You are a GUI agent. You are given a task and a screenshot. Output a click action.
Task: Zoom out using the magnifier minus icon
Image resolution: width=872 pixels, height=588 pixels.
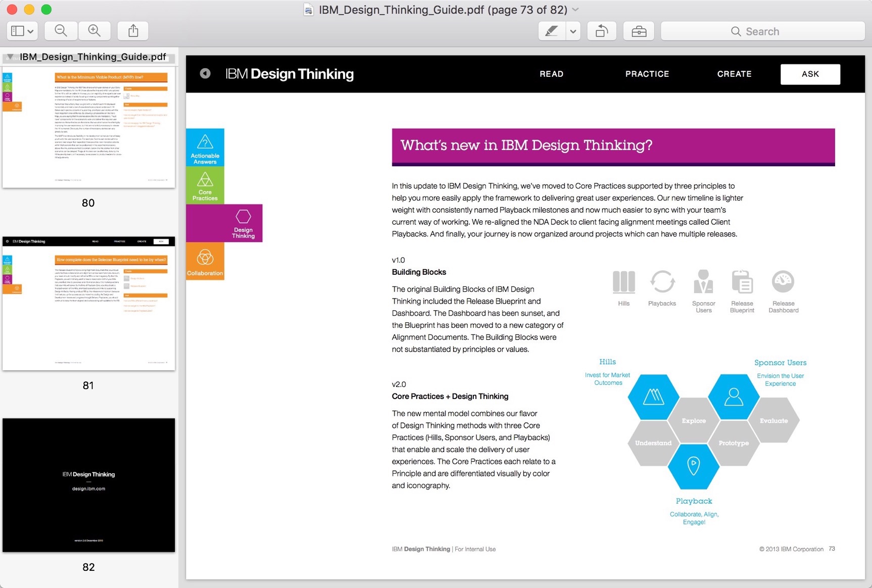point(61,31)
